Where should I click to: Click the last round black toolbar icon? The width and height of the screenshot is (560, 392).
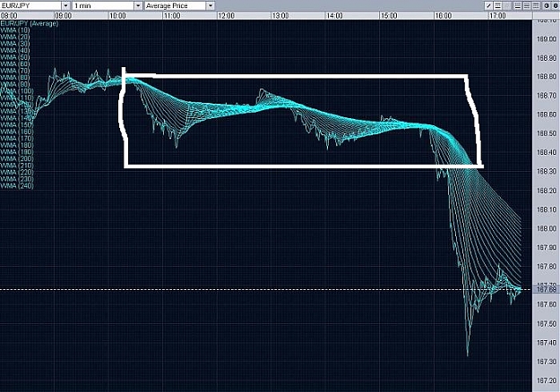[556, 5]
